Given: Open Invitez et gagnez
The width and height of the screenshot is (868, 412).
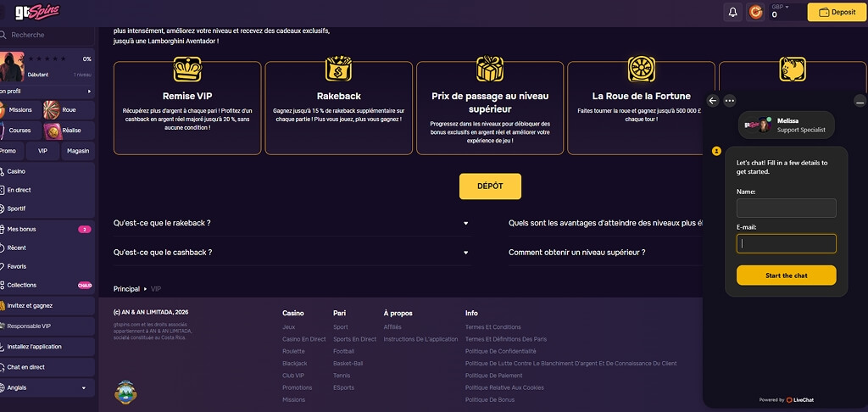Looking at the screenshot, I should pyautogui.click(x=47, y=306).
